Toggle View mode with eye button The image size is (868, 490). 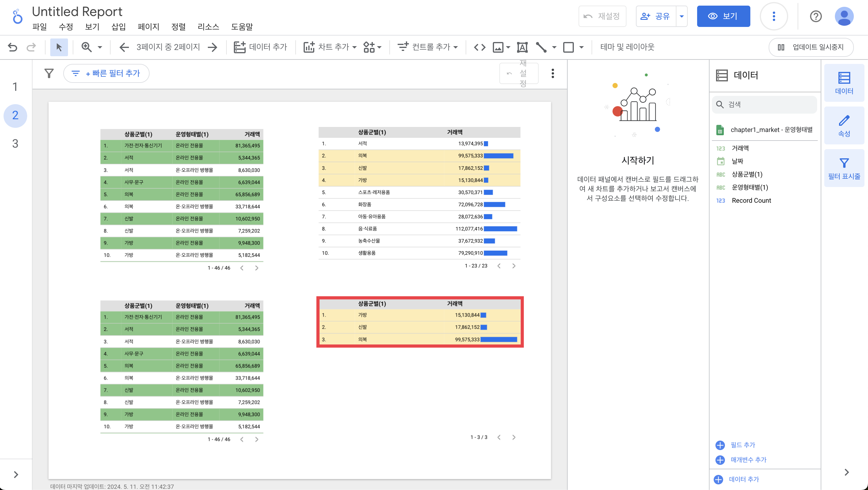click(723, 16)
